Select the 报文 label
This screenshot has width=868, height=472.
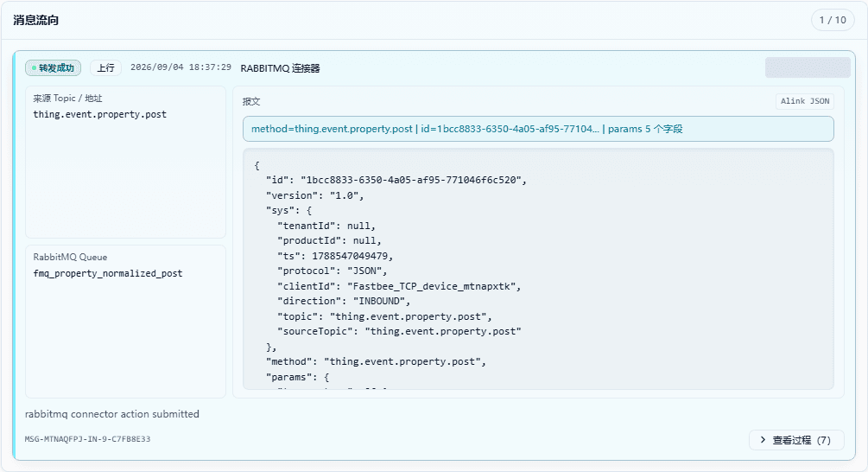pyautogui.click(x=251, y=101)
